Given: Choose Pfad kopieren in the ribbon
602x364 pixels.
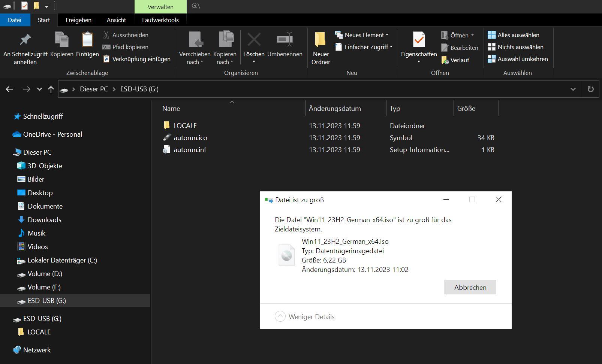Looking at the screenshot, I should tap(126, 47).
